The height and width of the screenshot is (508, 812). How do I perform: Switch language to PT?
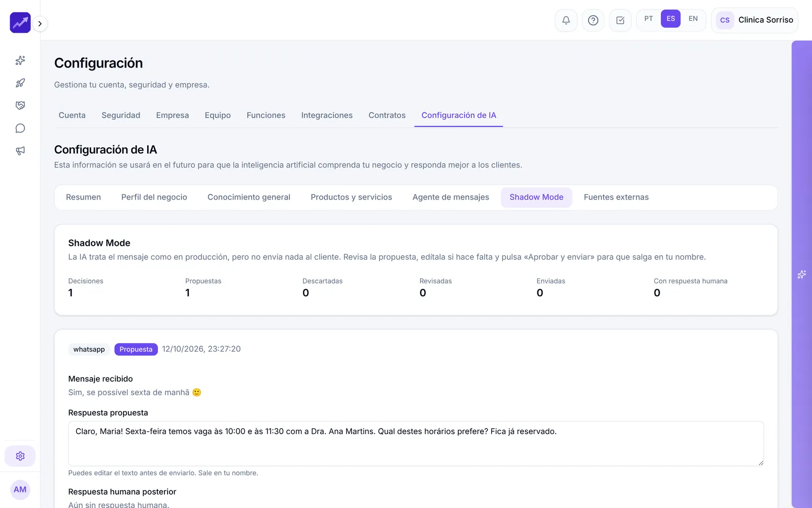coord(649,19)
